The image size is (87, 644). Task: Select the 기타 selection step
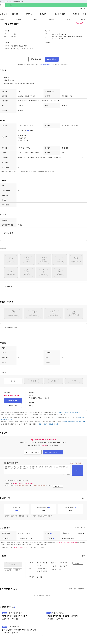coord(74,381)
